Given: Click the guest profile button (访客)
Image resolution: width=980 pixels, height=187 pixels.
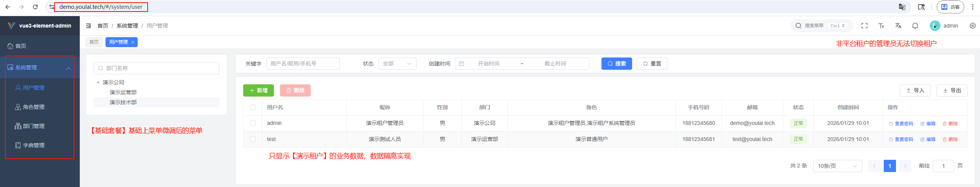Looking at the screenshot, I should pyautogui.click(x=950, y=7).
